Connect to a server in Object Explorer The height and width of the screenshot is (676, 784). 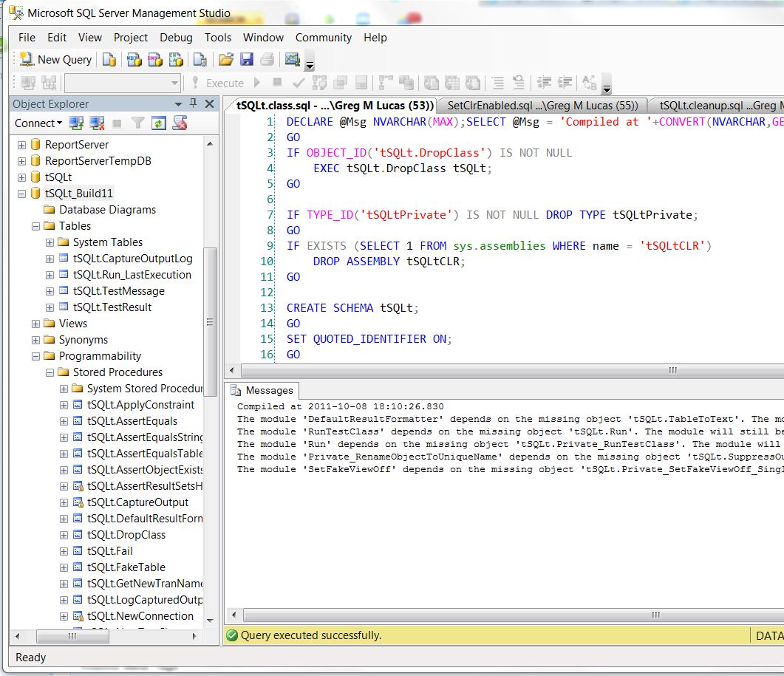[75, 123]
